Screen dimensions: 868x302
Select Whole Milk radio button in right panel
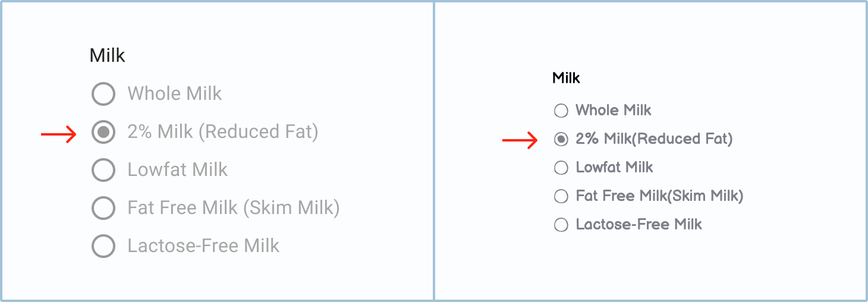coord(561,111)
